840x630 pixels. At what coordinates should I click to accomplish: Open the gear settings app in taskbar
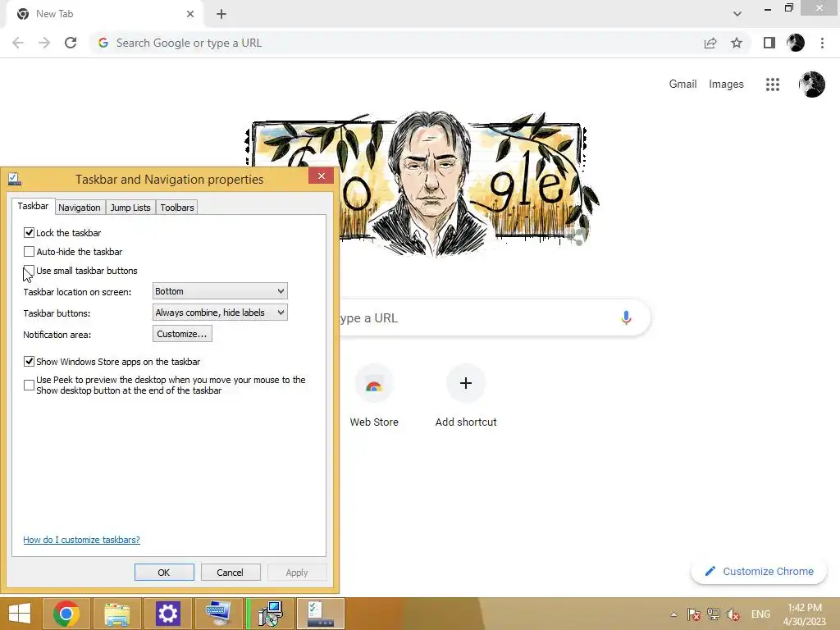point(167,614)
